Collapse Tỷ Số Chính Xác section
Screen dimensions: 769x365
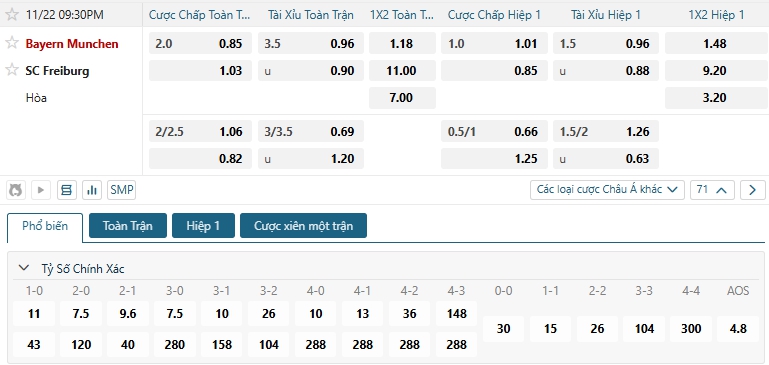(23, 268)
